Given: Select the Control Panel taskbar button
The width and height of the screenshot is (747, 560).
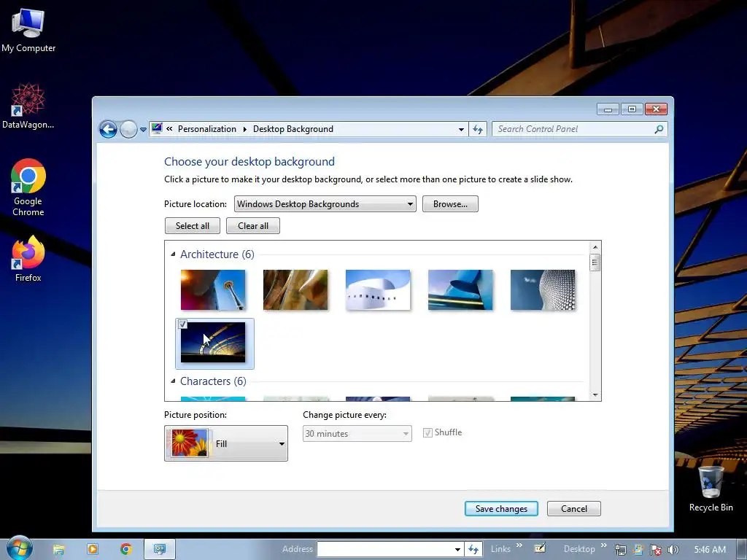Looking at the screenshot, I should point(160,549).
